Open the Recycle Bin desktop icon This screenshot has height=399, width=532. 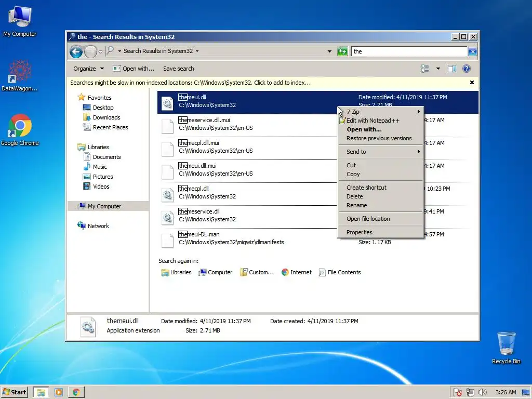(x=506, y=348)
